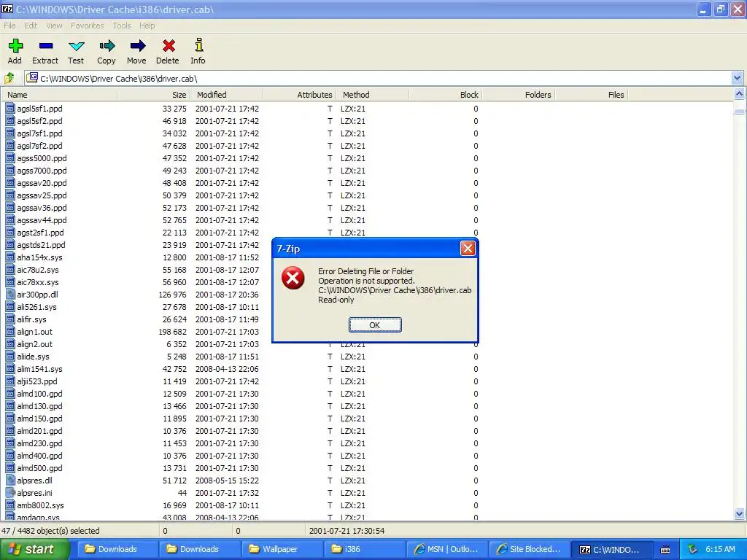747x560 pixels.
Task: Switch to Wallpaper taskbar window
Action: pyautogui.click(x=282, y=549)
